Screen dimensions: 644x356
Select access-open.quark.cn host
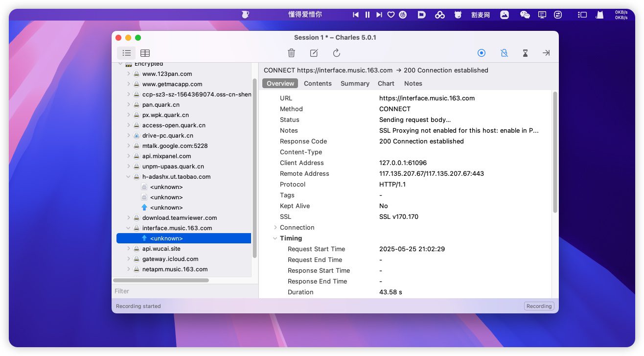click(x=174, y=125)
